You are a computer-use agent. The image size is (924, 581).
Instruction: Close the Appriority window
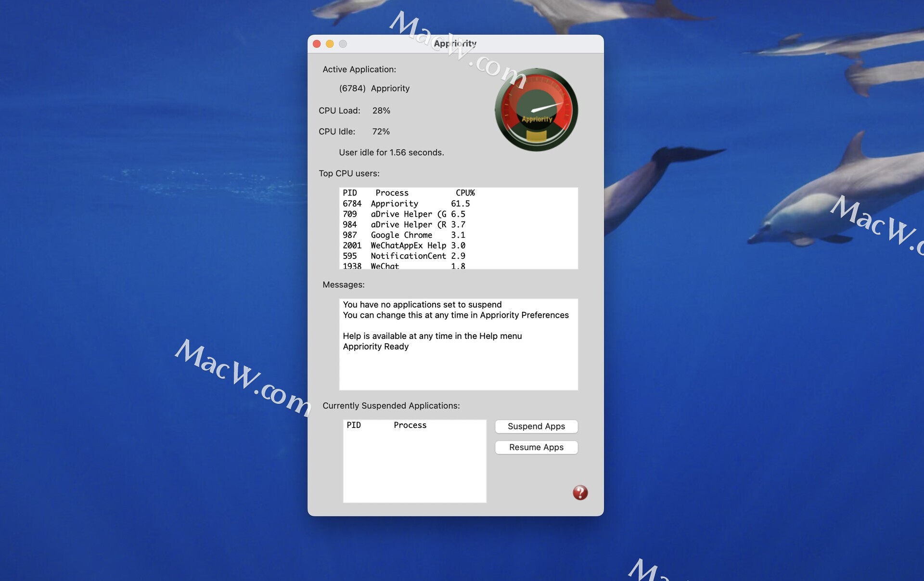coord(317,44)
